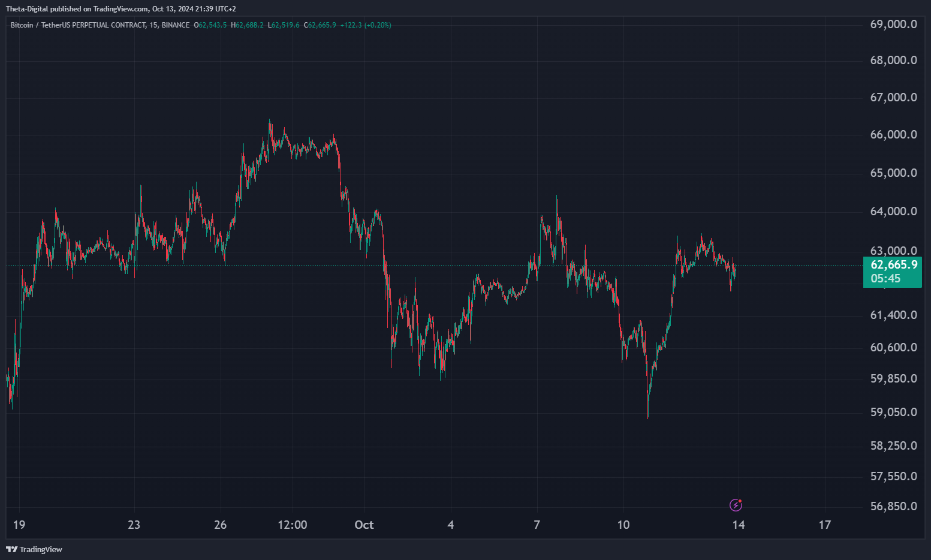Click the 68,000.0 price axis label
This screenshot has height=560, width=931.
[893, 60]
